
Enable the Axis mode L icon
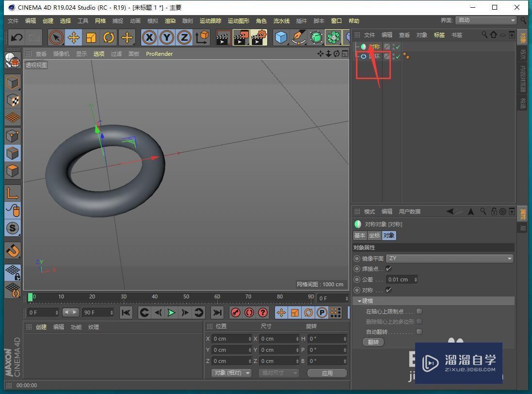(x=13, y=193)
